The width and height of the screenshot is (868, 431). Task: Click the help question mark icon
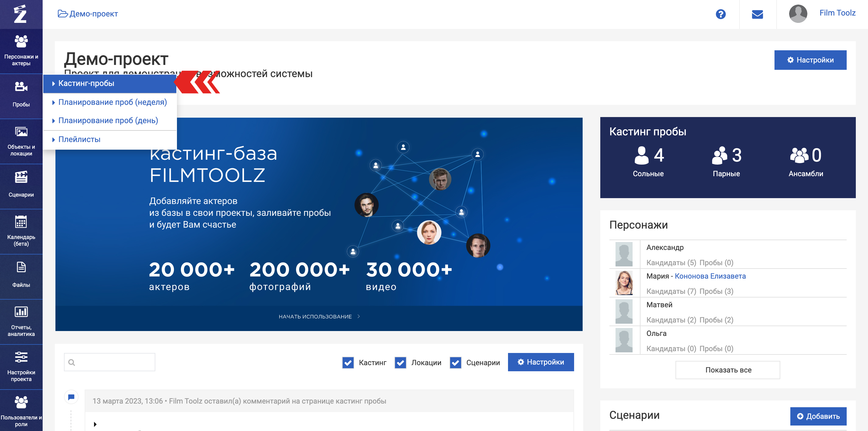click(720, 14)
